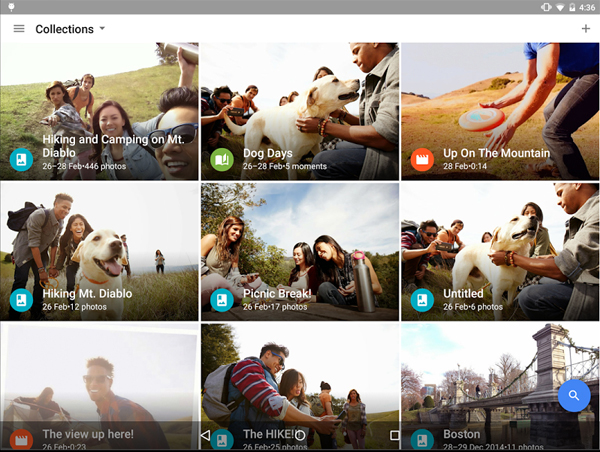Select the Collections title in header
The height and width of the screenshot is (452, 600).
64,29
